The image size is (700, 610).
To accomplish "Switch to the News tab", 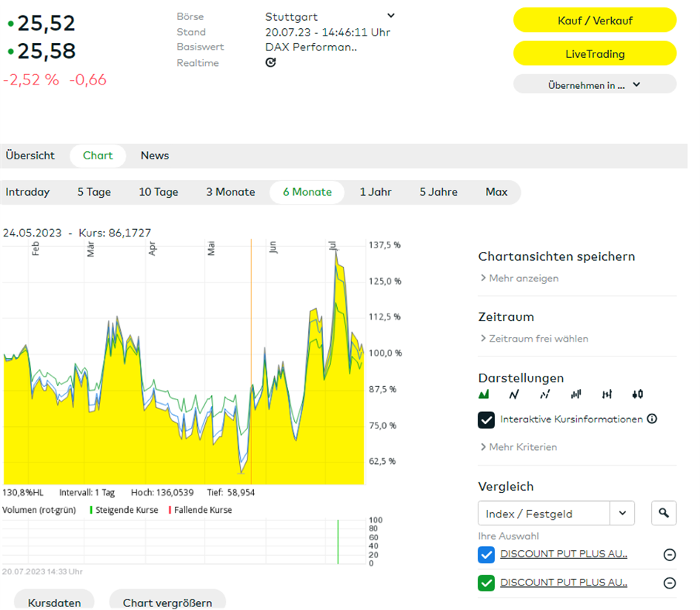I will click(x=155, y=156).
